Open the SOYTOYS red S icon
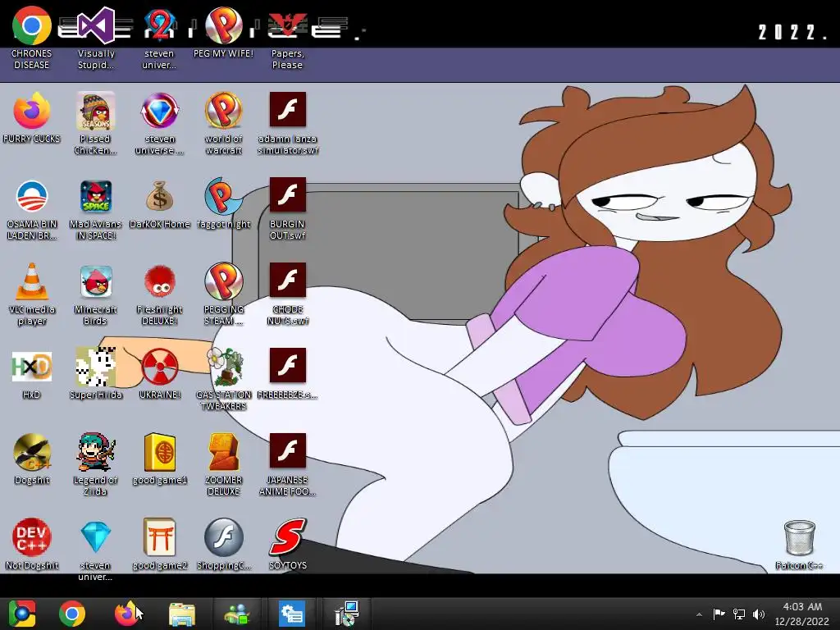840x630 pixels. click(288, 537)
